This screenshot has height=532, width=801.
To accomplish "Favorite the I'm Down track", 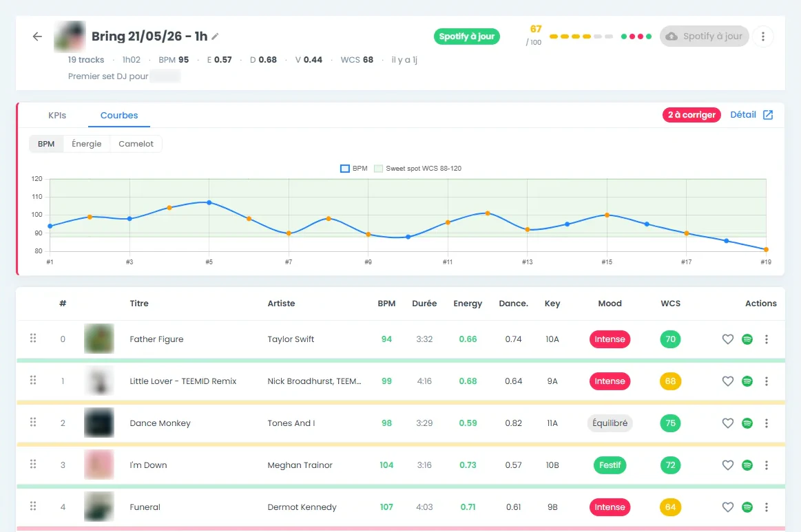I will pos(728,465).
